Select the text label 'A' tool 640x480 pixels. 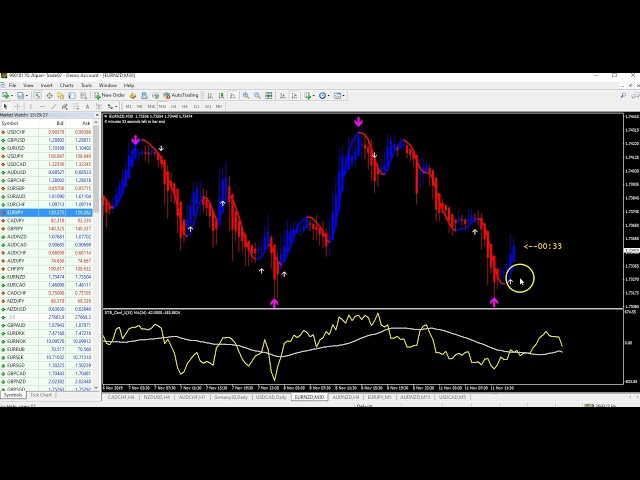pos(87,106)
